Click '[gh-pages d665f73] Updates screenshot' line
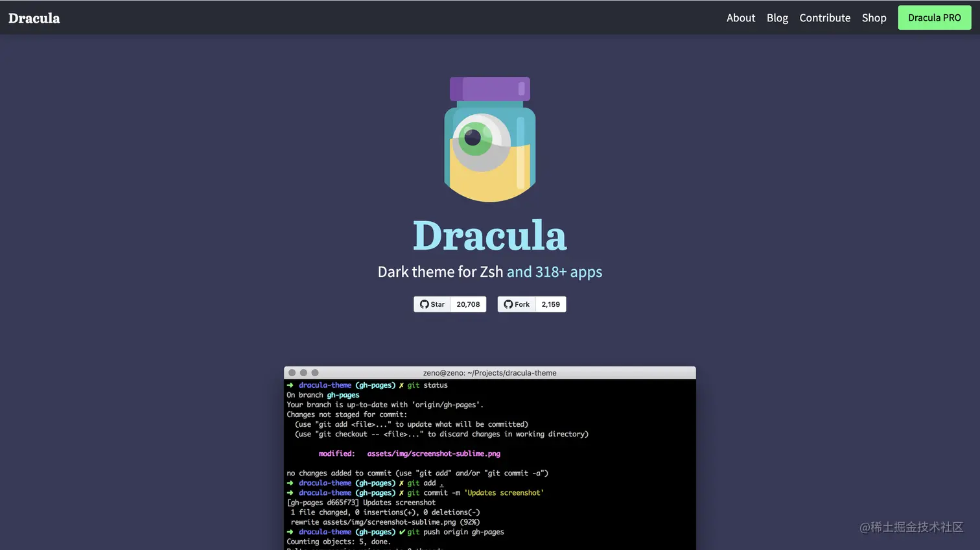Screen dimensions: 980x550 pyautogui.click(x=361, y=503)
